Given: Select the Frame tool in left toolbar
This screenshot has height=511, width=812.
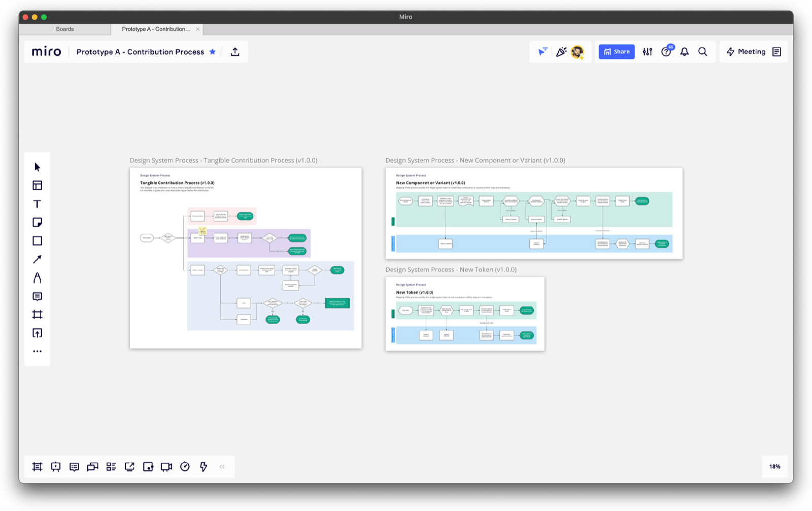Looking at the screenshot, I should tap(37, 315).
